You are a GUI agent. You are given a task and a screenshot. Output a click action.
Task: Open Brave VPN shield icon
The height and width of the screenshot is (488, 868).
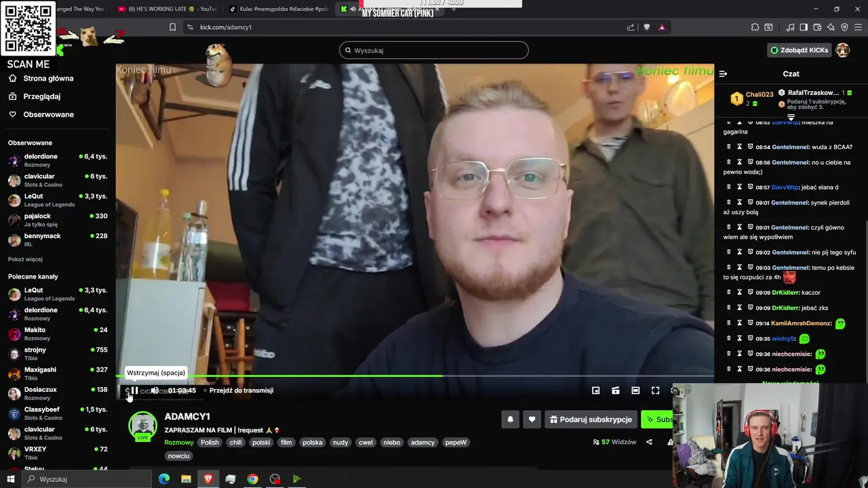coord(844,27)
